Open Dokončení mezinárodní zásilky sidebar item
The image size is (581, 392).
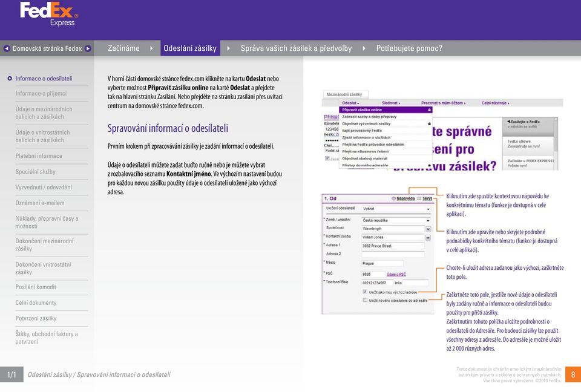tap(44, 245)
